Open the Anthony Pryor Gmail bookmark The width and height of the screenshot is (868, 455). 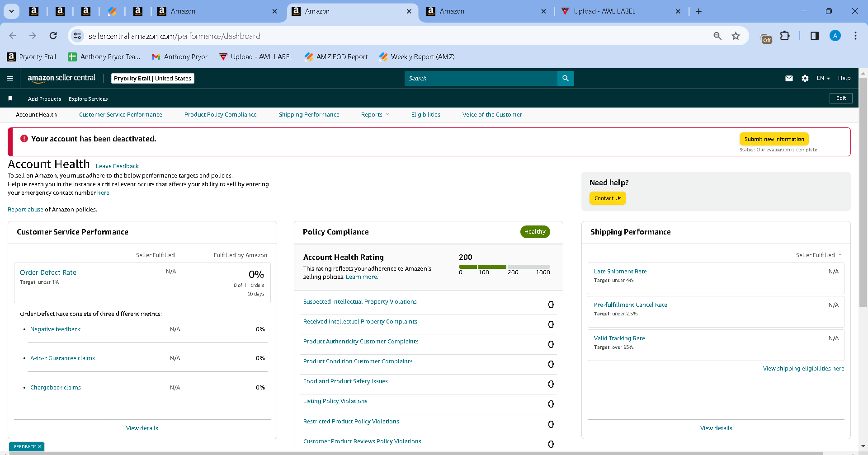(179, 57)
